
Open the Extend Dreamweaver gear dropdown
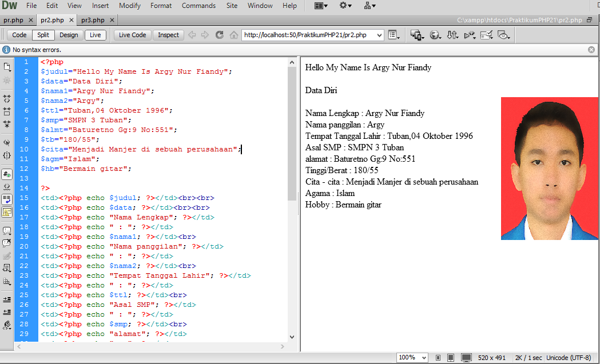[345, 6]
